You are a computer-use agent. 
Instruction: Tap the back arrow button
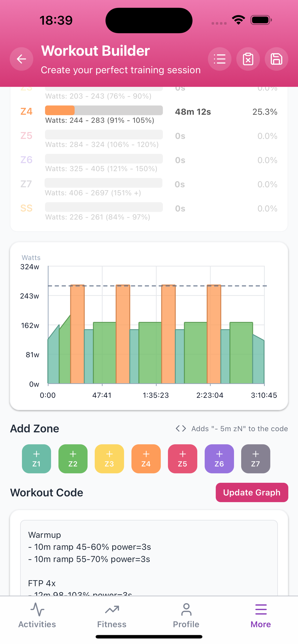pos(22,59)
